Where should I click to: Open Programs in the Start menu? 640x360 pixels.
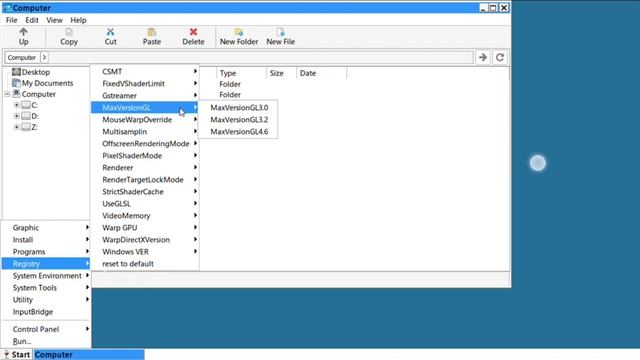46,252
